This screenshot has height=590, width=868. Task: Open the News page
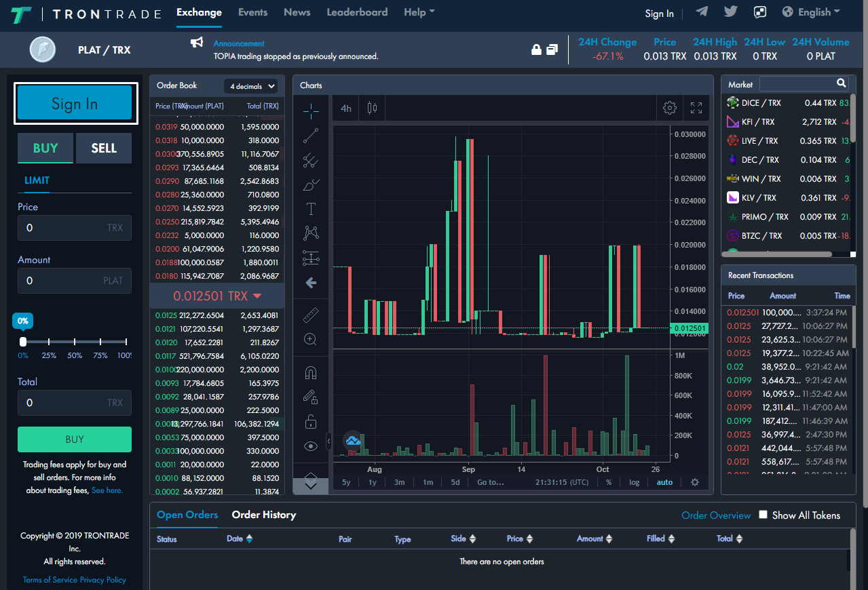coord(297,12)
